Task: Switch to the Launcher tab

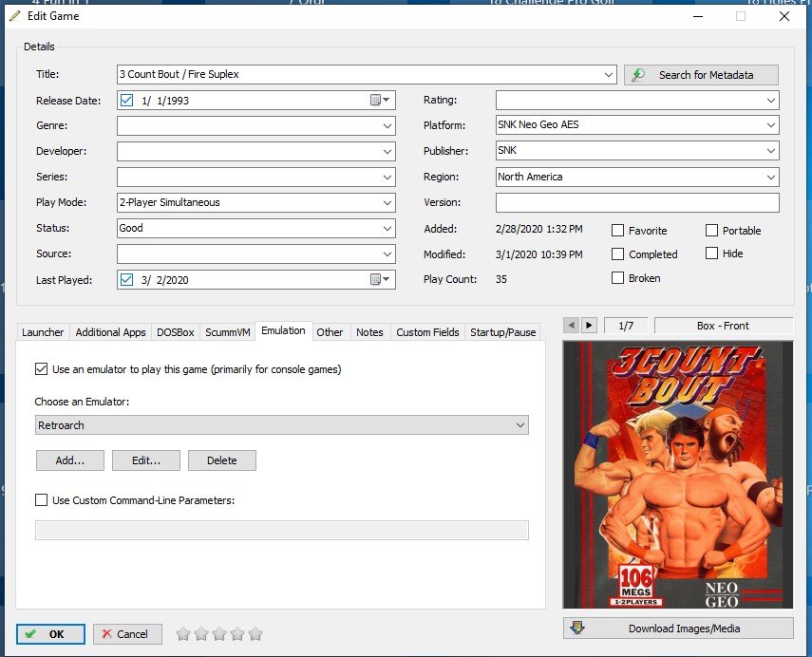Action: point(43,332)
